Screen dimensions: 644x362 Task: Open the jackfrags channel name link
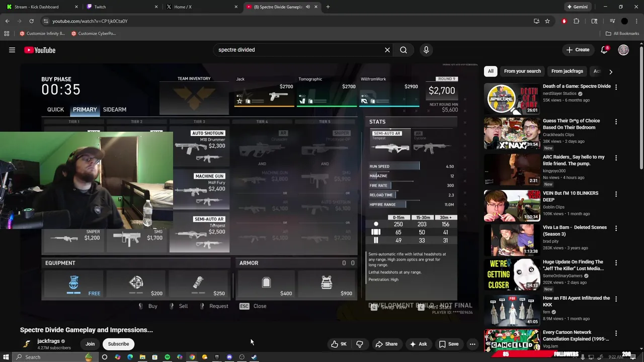click(x=48, y=341)
